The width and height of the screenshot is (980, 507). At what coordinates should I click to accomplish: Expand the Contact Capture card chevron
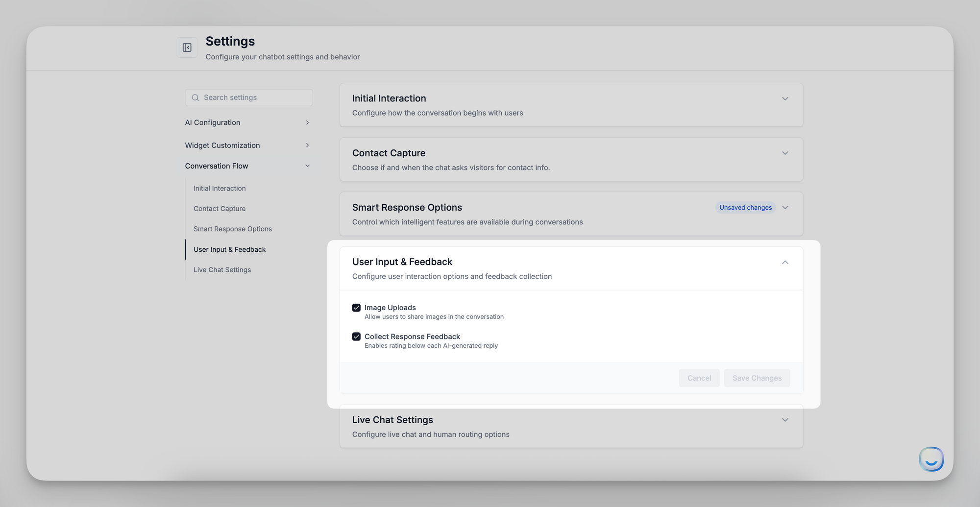(785, 153)
